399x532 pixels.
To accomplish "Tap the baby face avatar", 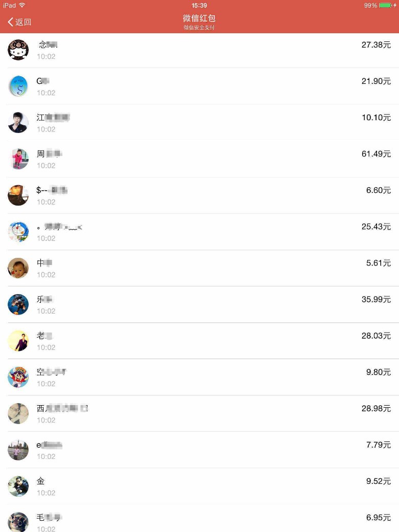I will tap(18, 268).
